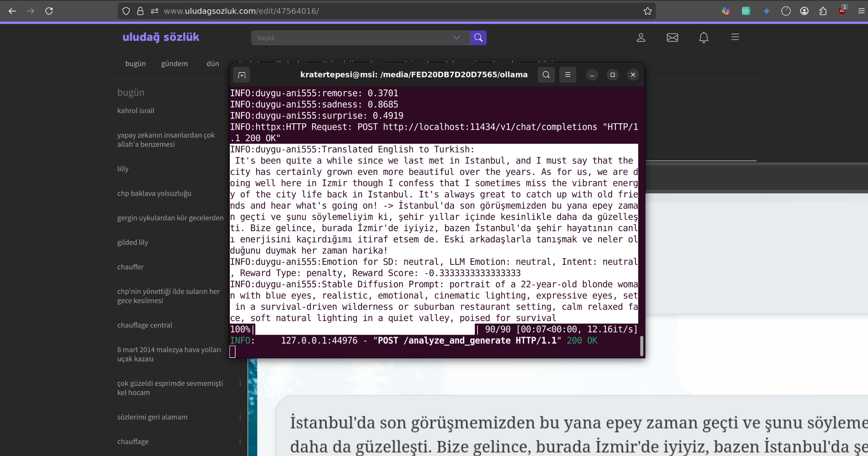Open the terminal hamburger menu

[568, 75]
